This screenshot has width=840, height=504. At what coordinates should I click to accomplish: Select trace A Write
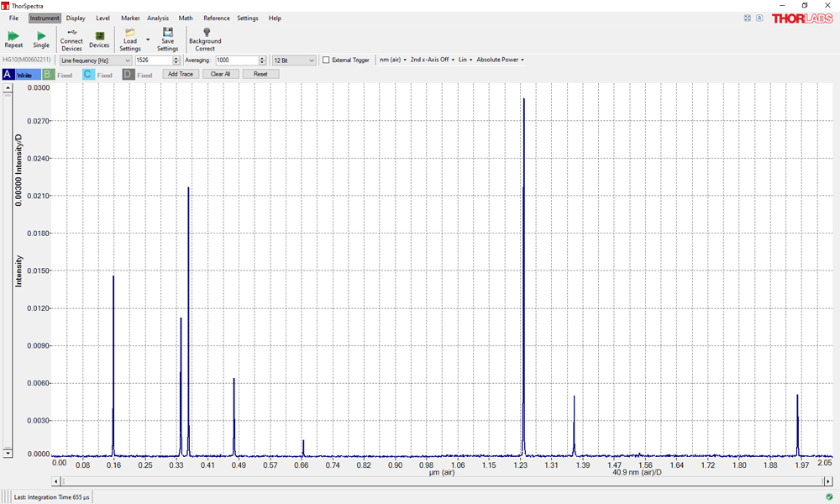[17, 75]
